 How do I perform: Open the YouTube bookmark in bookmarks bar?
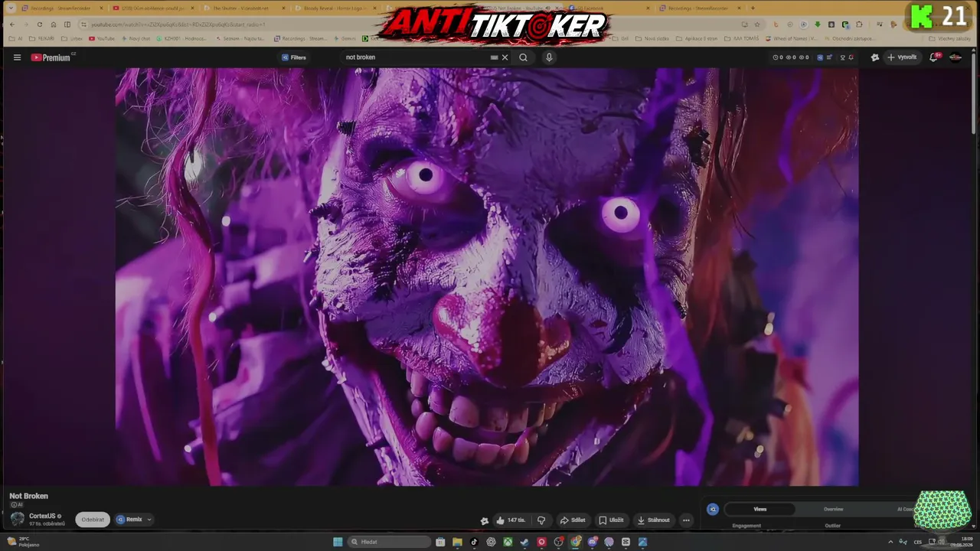pos(102,38)
